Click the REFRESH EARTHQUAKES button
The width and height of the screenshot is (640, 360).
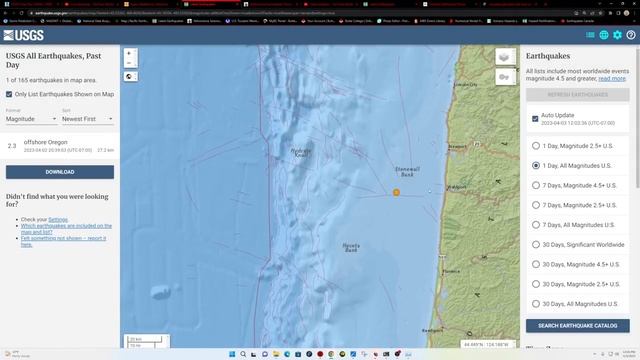tap(578, 95)
